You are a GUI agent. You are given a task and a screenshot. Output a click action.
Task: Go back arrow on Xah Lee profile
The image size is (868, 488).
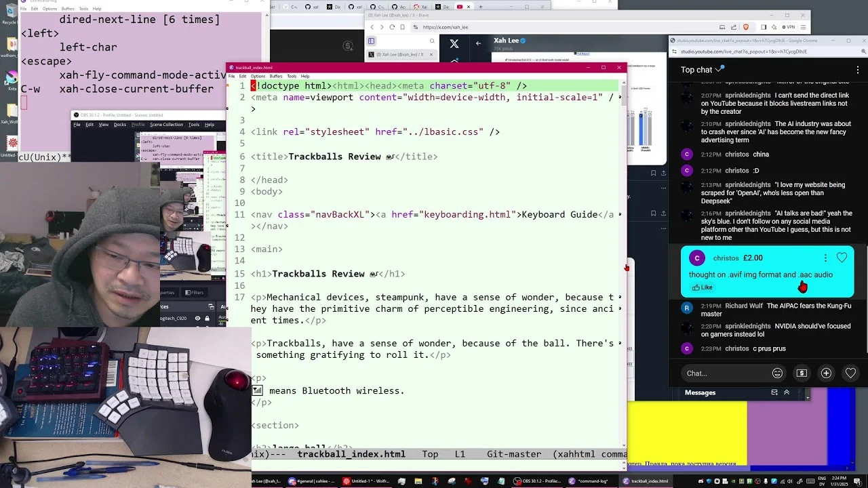pos(478,43)
